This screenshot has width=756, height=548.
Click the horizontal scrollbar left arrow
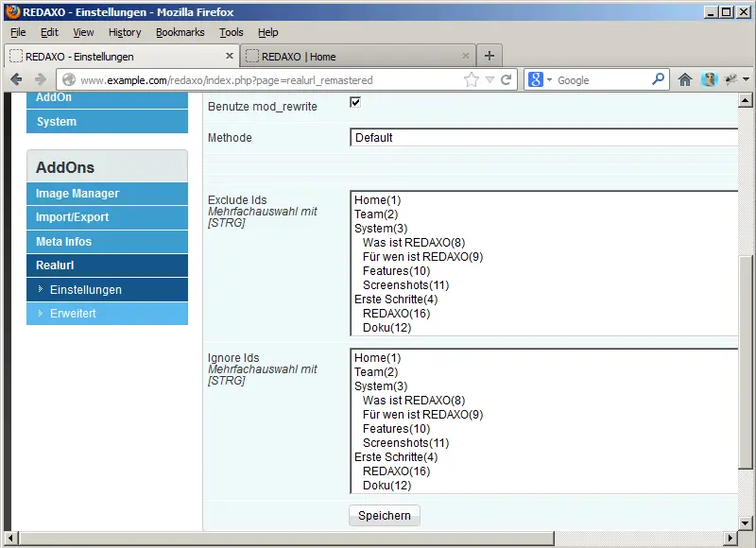click(x=10, y=538)
